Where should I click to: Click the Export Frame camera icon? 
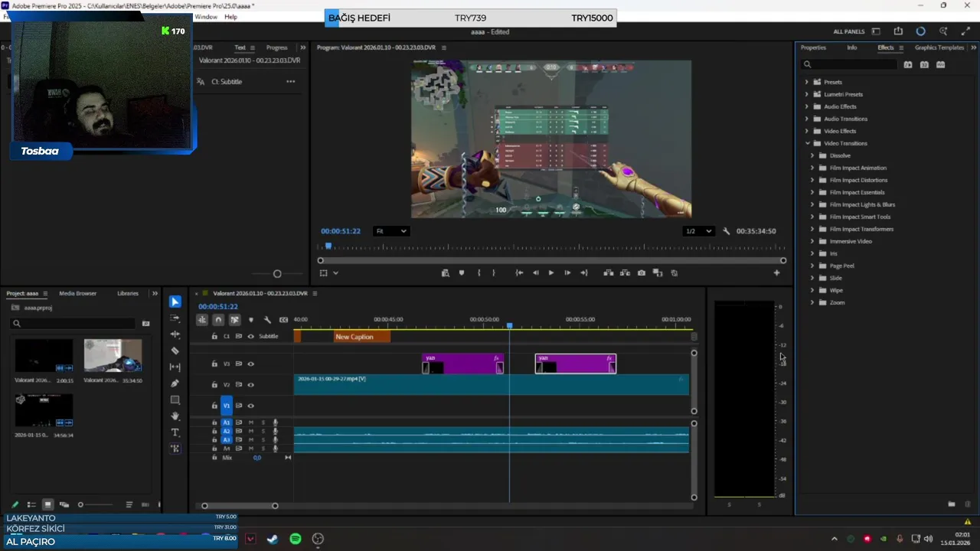coord(642,272)
